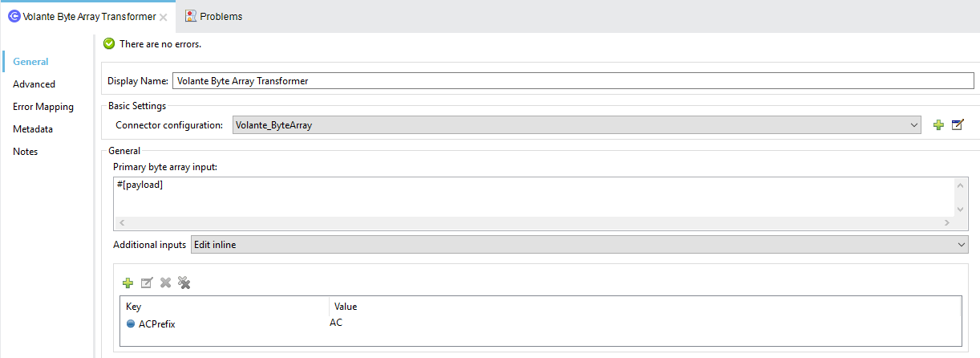Select the Metadata section
This screenshot has width=980, height=358.
pos(33,129)
